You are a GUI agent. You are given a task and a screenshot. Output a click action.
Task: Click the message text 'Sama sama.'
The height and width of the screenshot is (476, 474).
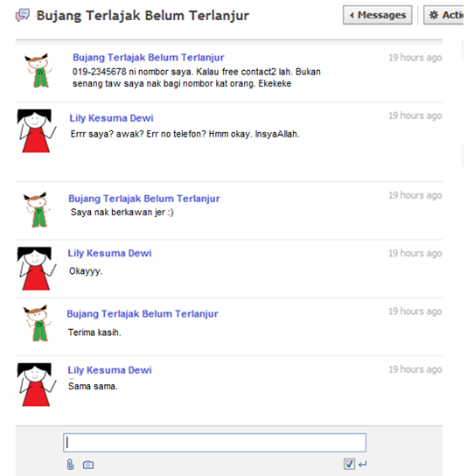click(x=93, y=386)
